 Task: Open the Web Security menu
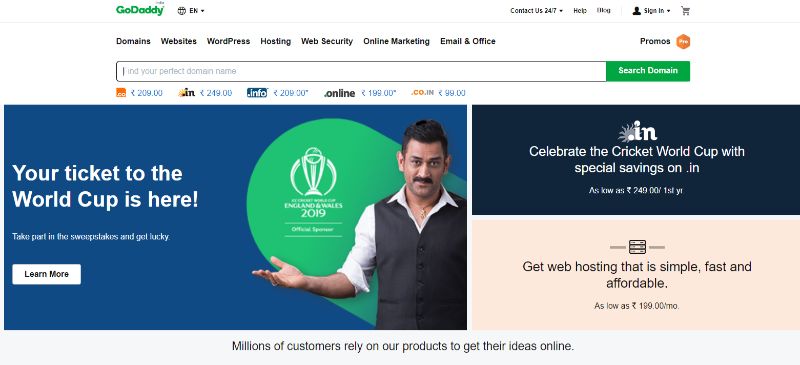point(327,41)
